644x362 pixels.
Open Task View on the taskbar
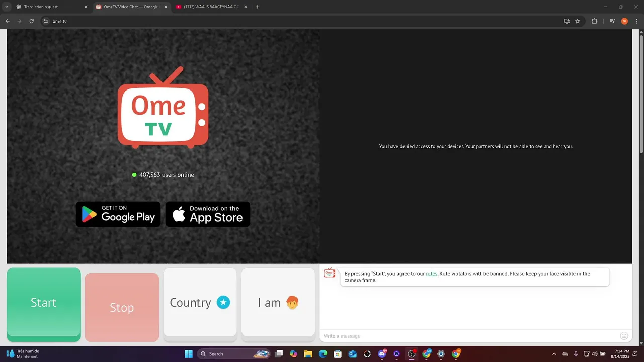[279, 354]
